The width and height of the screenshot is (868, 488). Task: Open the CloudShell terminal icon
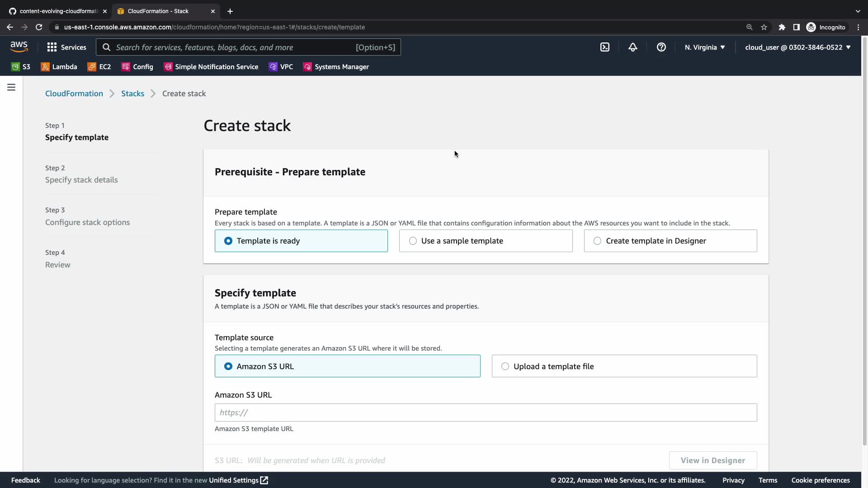pos(605,47)
